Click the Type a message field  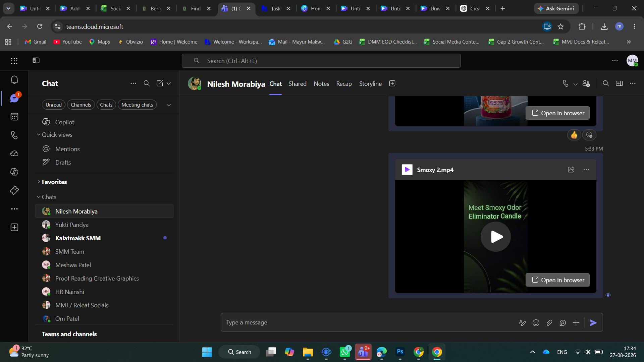coord(369,322)
